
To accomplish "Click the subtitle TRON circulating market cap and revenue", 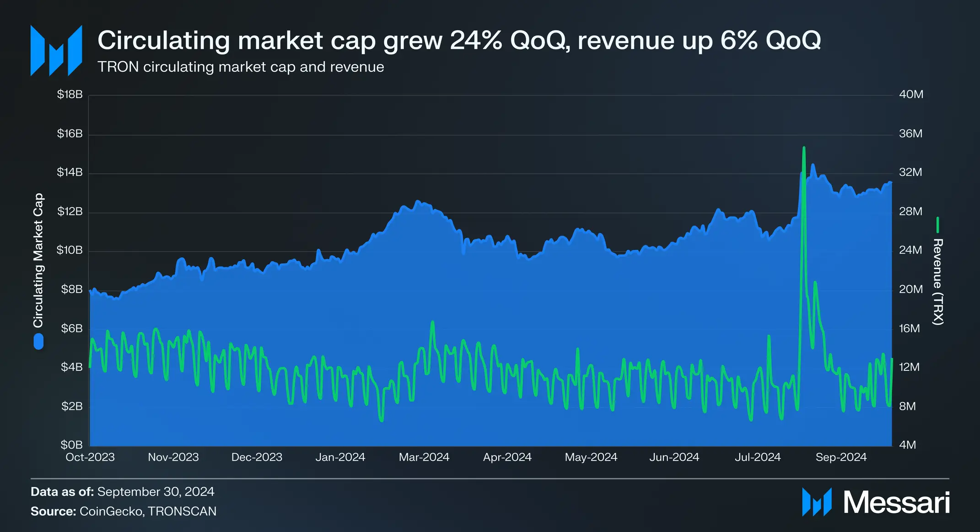I will pyautogui.click(x=241, y=67).
